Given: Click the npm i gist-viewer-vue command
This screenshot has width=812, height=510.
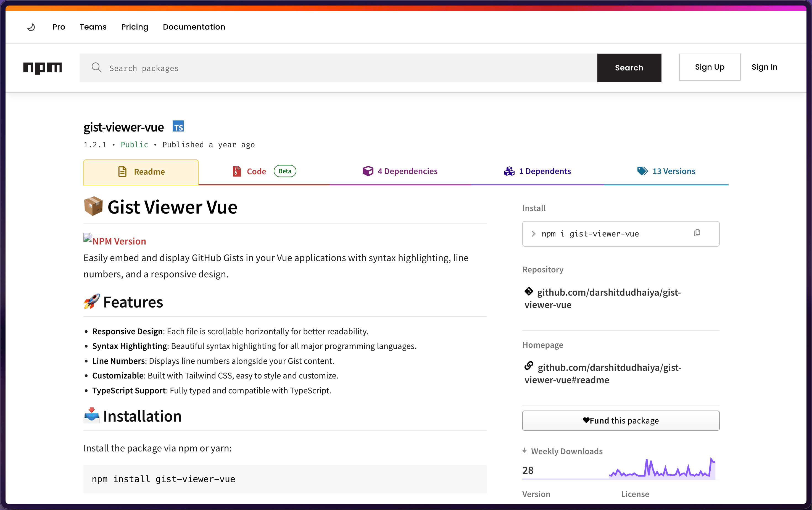Looking at the screenshot, I should 590,234.
